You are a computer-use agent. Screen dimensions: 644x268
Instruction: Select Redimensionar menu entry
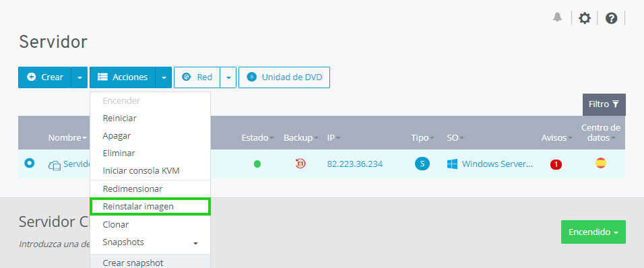coord(150,189)
